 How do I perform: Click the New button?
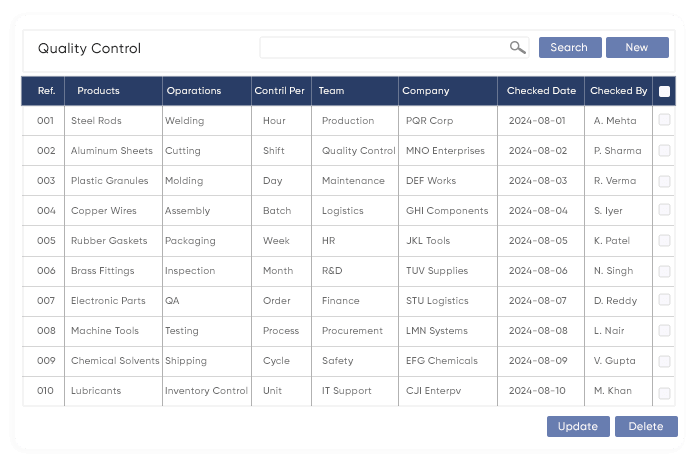[x=636, y=47]
